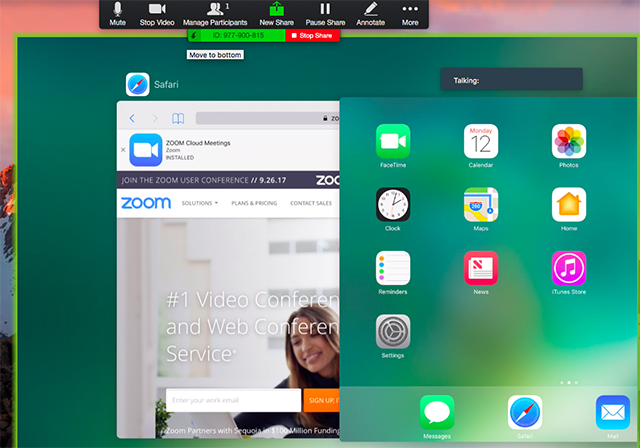Screen dimensions: 640x448
Task: Open the Annotate tool
Action: (x=371, y=14)
